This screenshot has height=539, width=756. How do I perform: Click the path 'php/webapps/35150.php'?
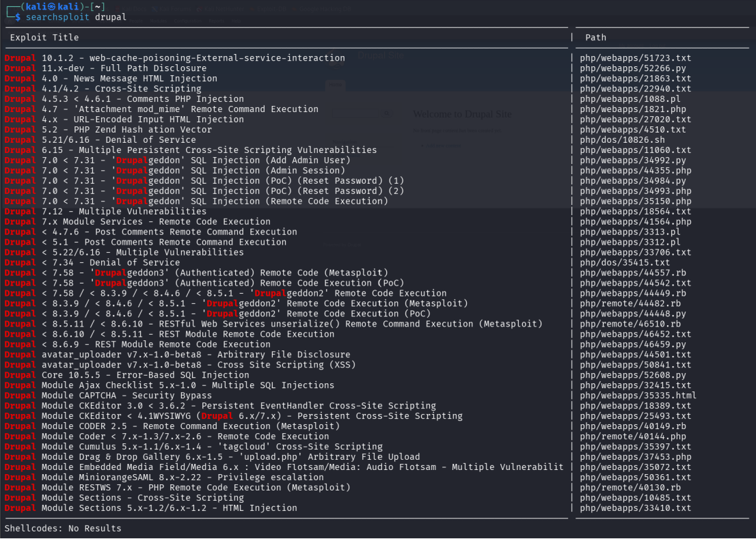point(636,202)
